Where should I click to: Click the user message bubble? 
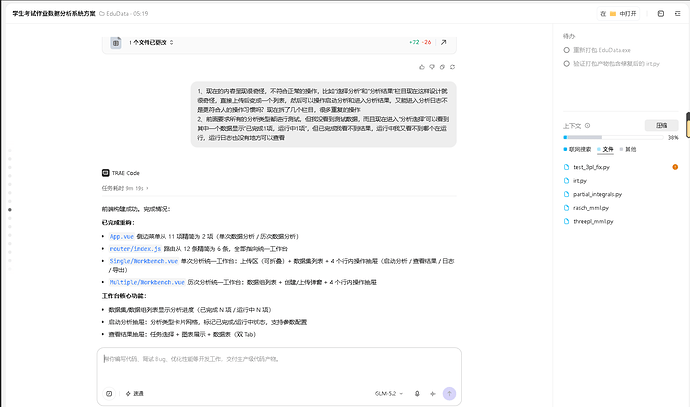pos(323,114)
